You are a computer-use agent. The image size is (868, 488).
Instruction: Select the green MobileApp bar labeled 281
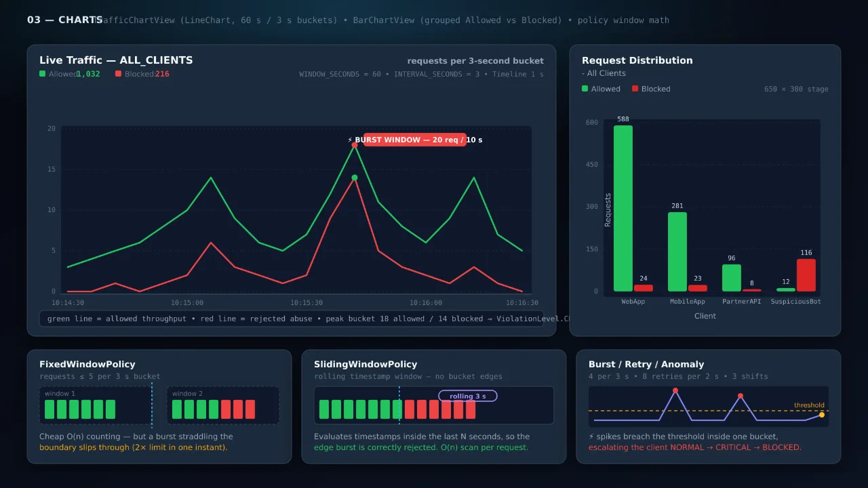tap(677, 251)
